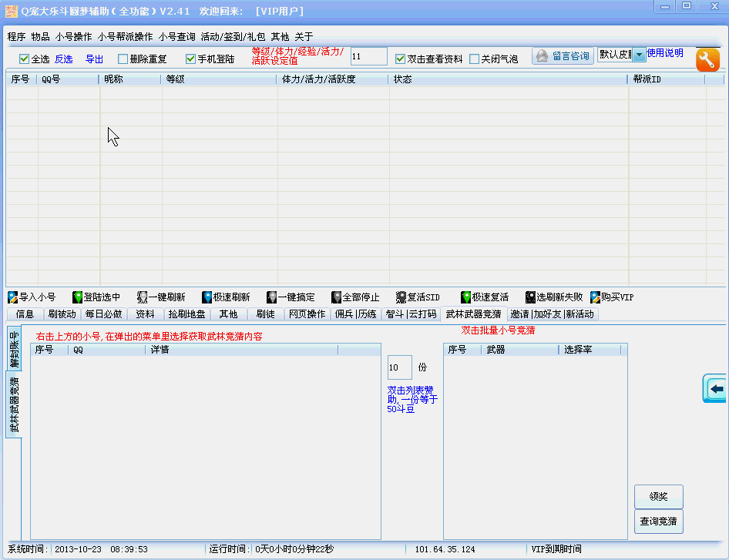The width and height of the screenshot is (729, 560).
Task: Toggle the 全选 select all checkbox
Action: pyautogui.click(x=24, y=59)
